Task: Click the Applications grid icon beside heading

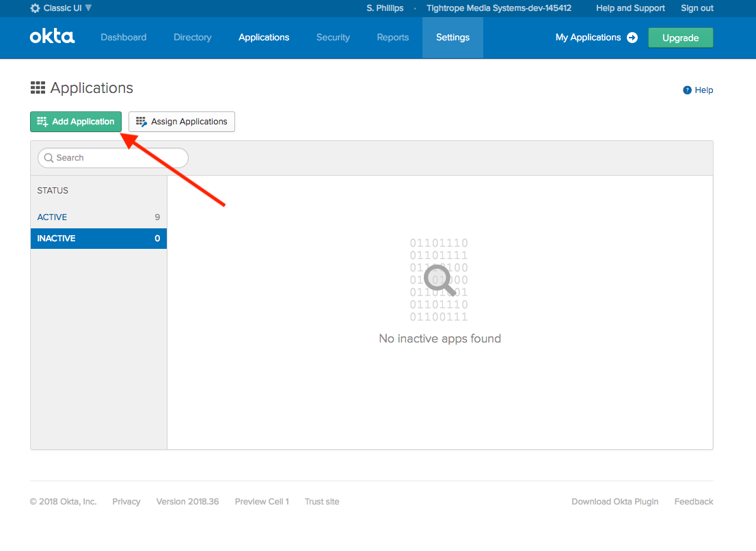Action: coord(38,88)
